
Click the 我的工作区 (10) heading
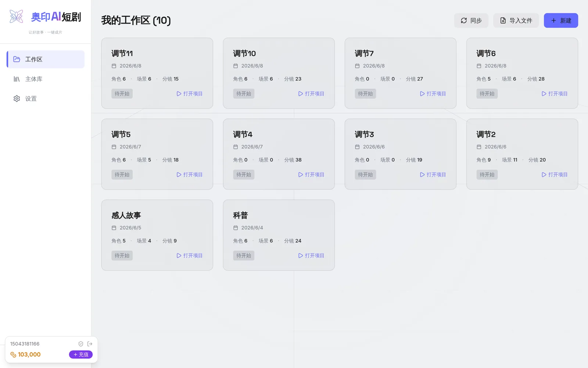point(136,20)
